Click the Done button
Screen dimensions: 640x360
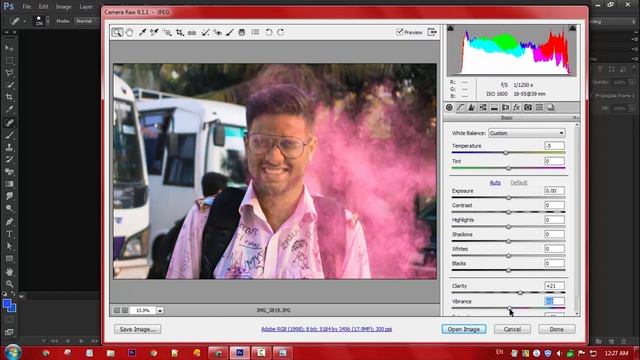(x=557, y=329)
